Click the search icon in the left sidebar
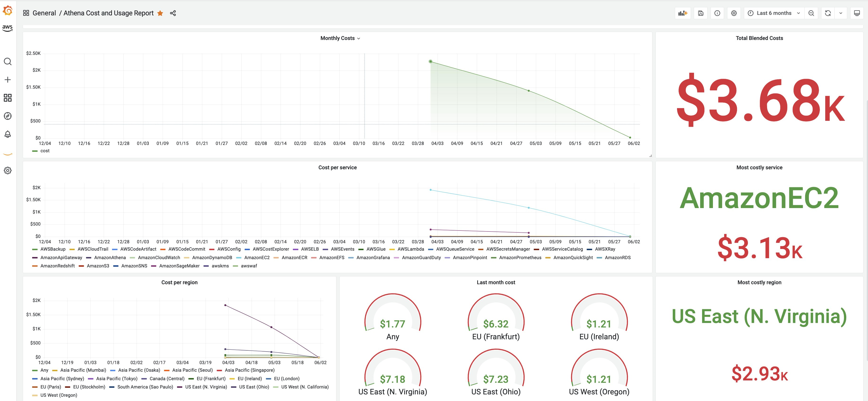This screenshot has height=401, width=868. pyautogui.click(x=8, y=61)
